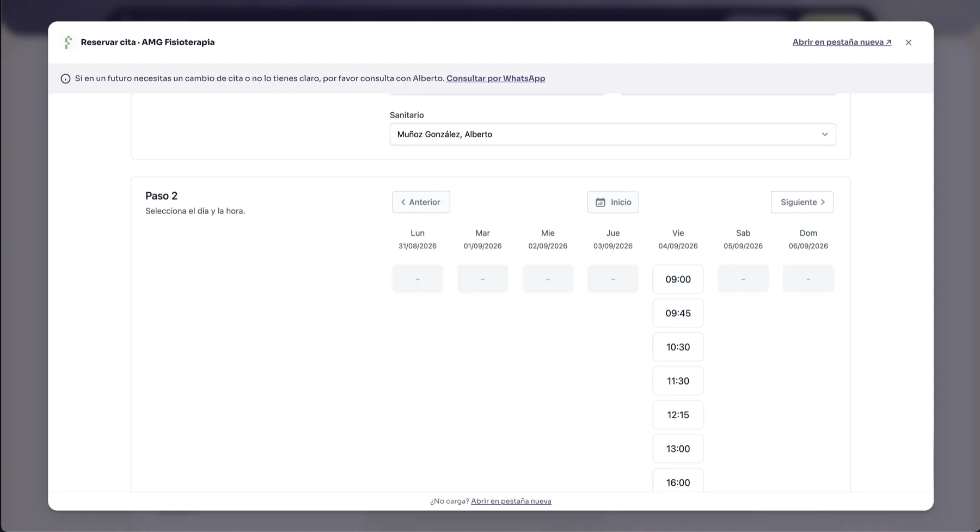Click the Vie 04/09/2026 column header

tap(678, 239)
